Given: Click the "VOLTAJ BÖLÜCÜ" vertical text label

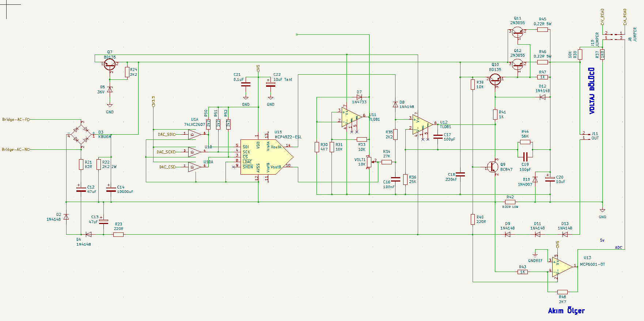Looking at the screenshot, I should tap(592, 91).
